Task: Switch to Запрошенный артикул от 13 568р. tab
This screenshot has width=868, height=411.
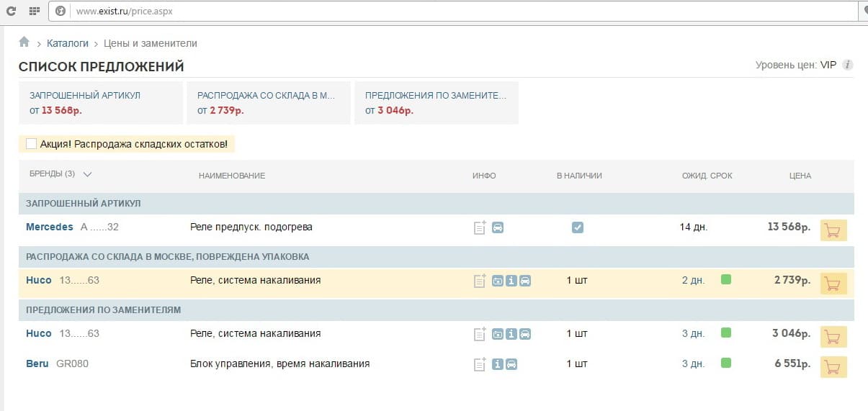Action: pos(101,102)
